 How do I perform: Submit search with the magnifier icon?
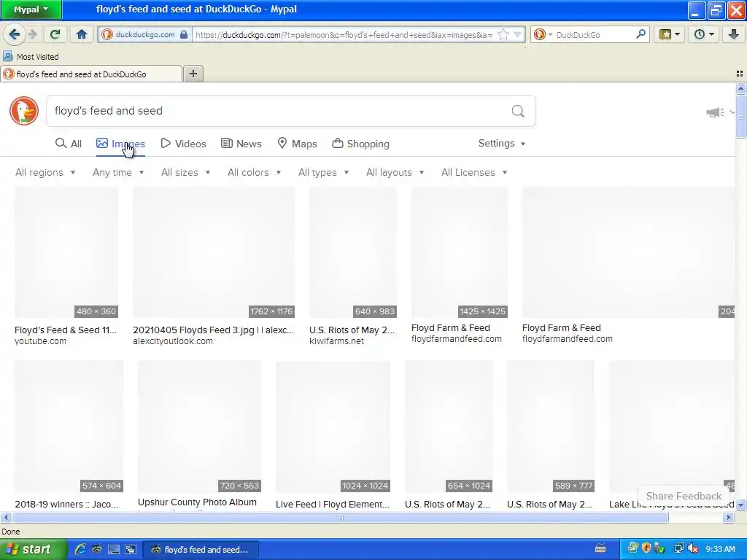(518, 111)
